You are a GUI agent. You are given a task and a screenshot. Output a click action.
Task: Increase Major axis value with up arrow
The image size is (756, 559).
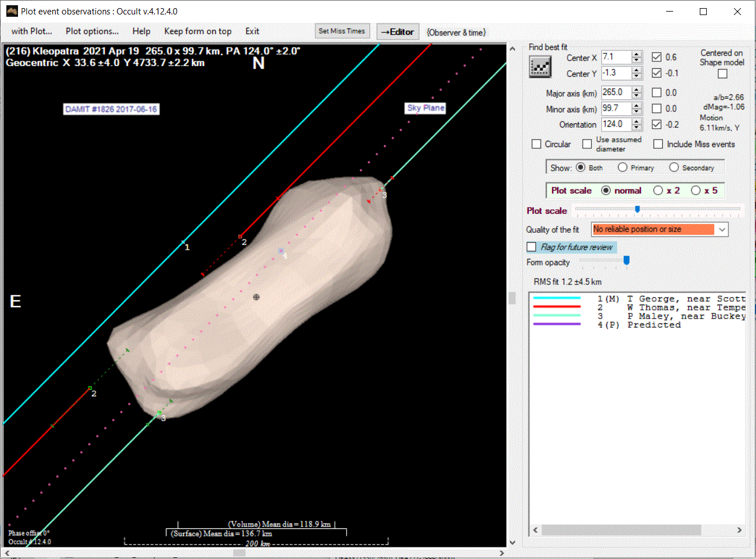(x=637, y=90)
